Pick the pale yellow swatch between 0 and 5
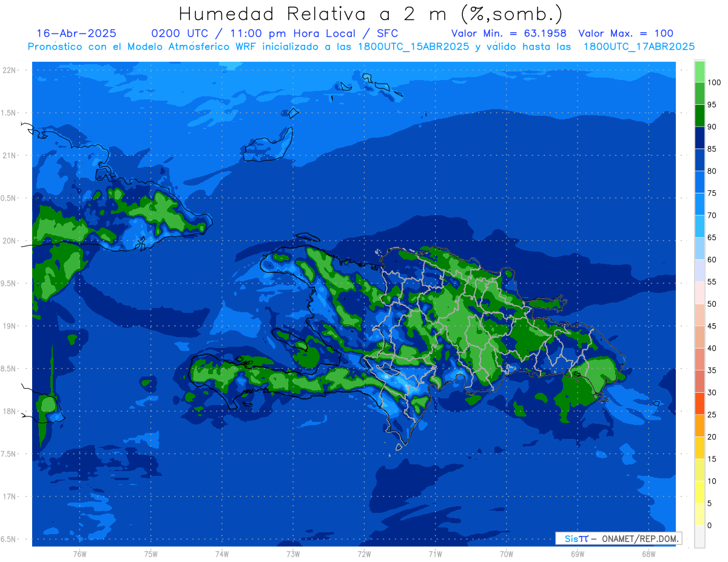The width and height of the screenshot is (728, 562). (699, 514)
